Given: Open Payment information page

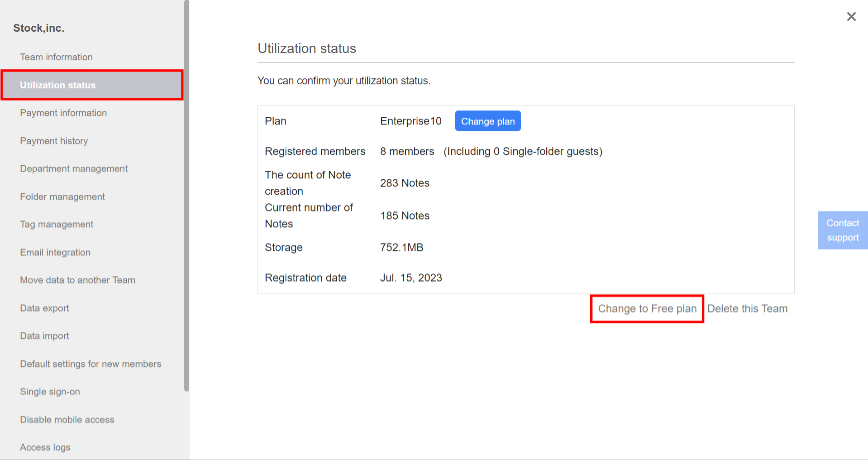Looking at the screenshot, I should [63, 113].
